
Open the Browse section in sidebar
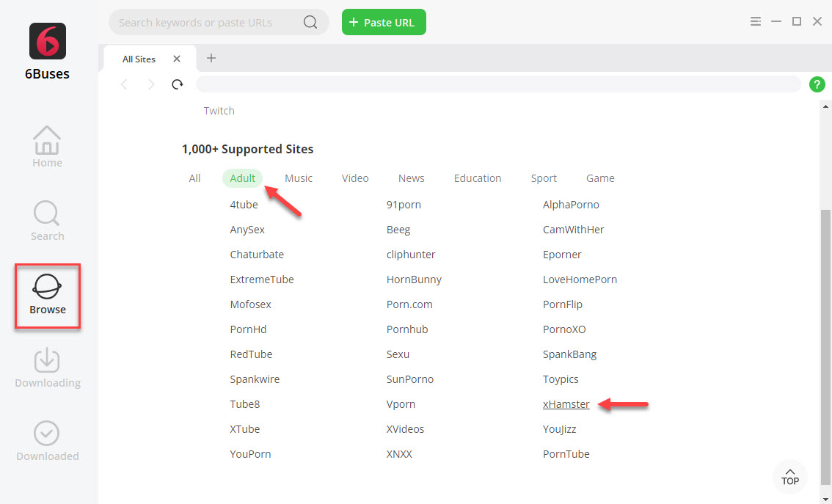(x=47, y=295)
